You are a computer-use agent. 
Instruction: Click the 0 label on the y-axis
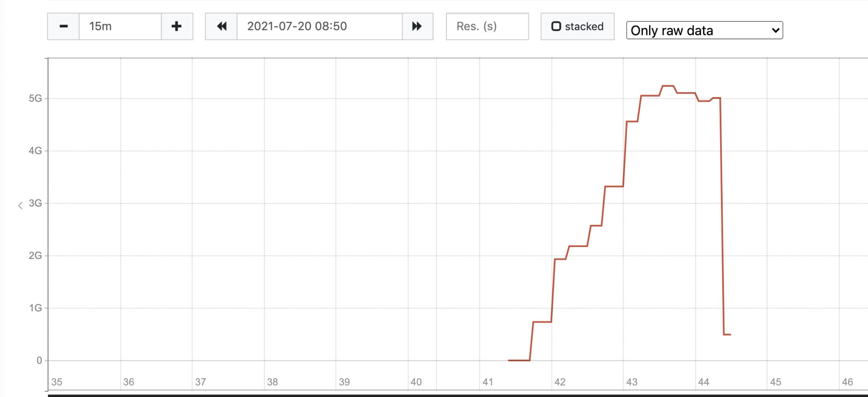click(x=39, y=360)
